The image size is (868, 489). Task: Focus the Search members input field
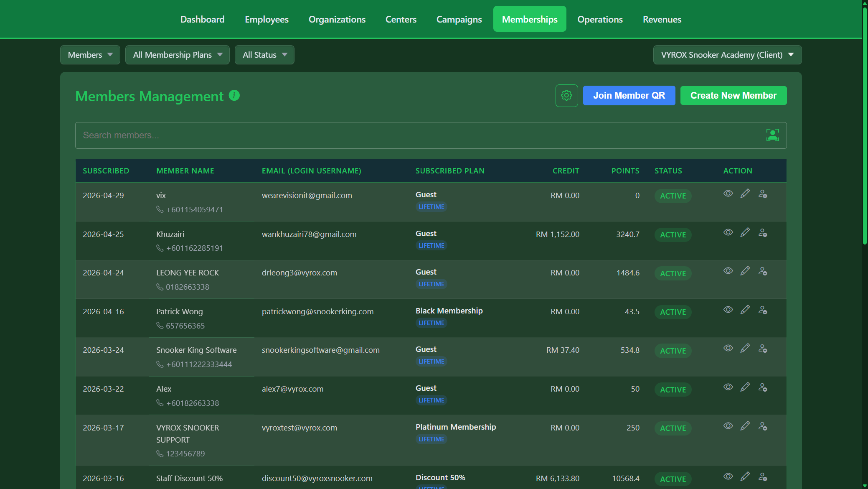pyautogui.click(x=431, y=135)
